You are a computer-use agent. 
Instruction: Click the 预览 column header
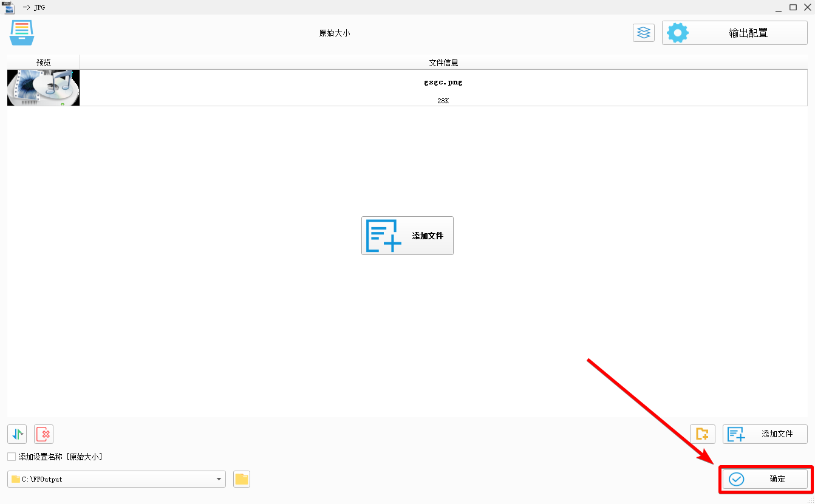[x=43, y=63]
